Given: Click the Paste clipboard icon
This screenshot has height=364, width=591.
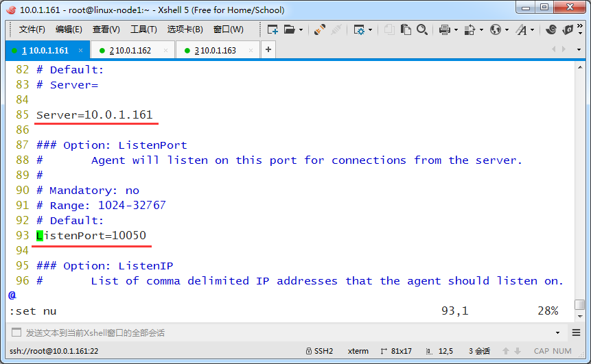Looking at the screenshot, I should (406, 29).
